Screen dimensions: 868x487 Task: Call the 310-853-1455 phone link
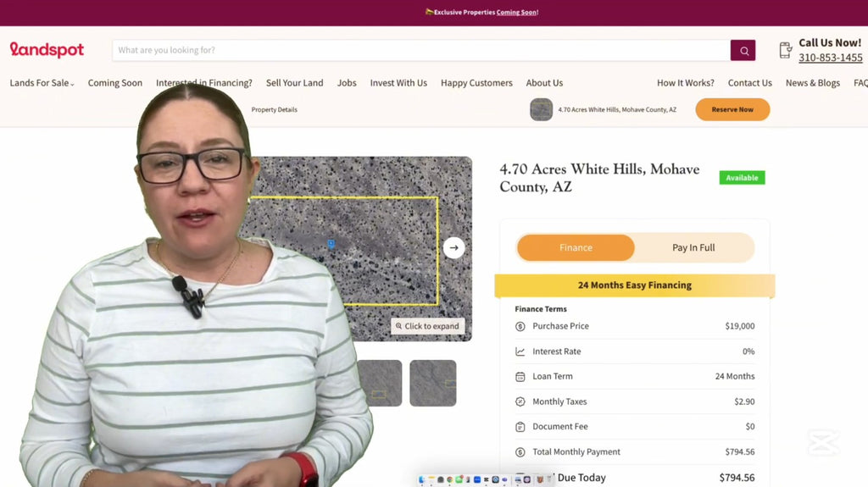[x=830, y=58]
